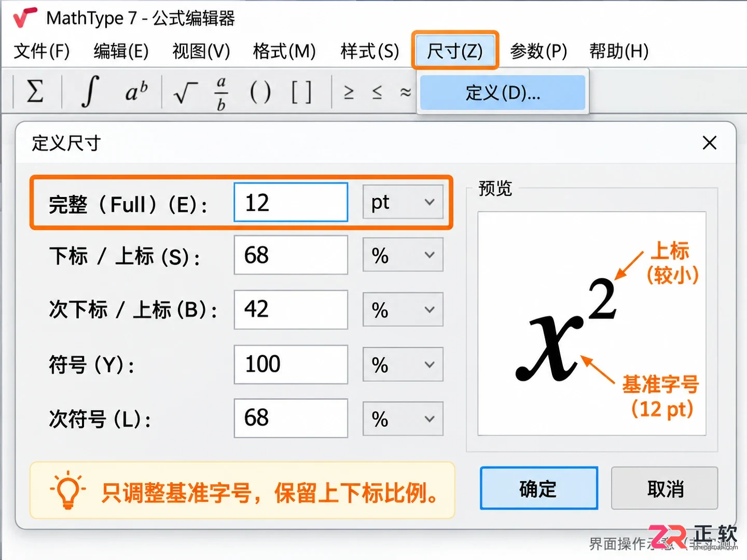Open the unit dropdown for 符号 (Y)

click(403, 365)
